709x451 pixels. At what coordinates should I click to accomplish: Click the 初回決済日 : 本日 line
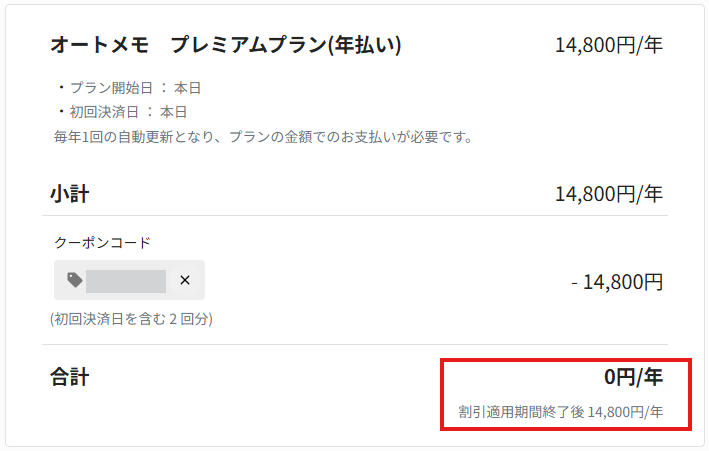coord(123,112)
